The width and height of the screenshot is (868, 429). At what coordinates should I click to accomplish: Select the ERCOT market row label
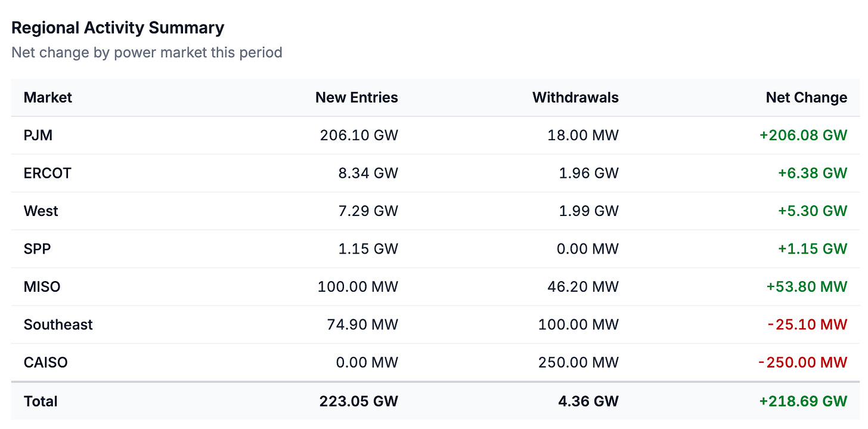47,173
